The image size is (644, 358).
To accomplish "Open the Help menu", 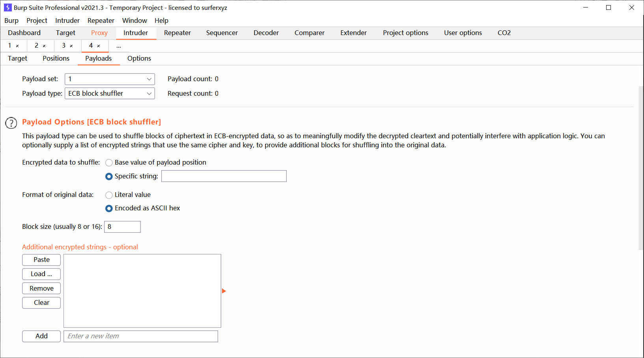I will (161, 20).
